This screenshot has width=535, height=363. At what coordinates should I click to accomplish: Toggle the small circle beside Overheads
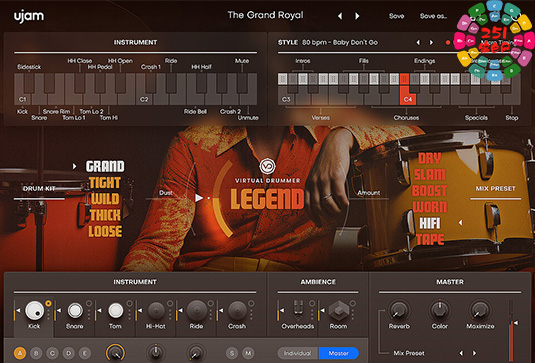click(312, 303)
